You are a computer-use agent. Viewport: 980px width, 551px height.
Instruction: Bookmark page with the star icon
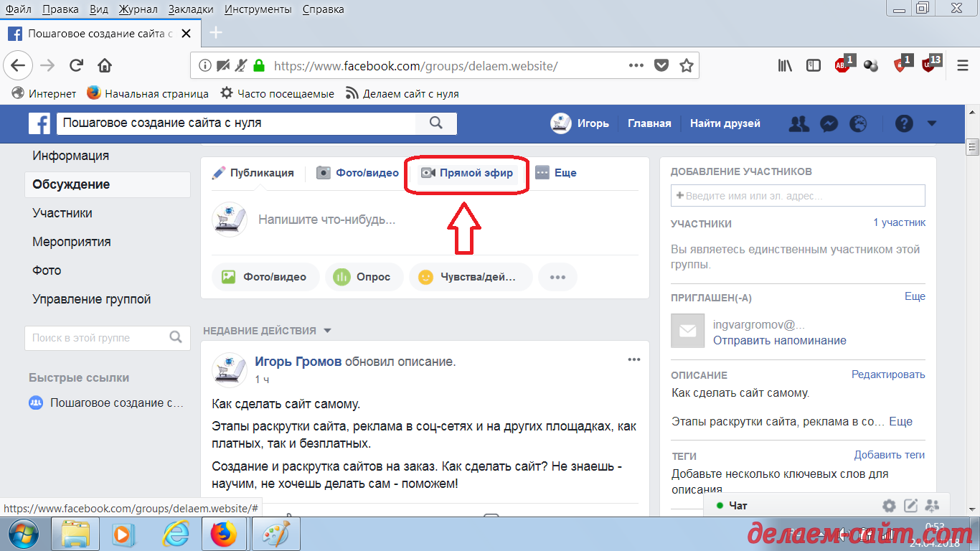pos(687,66)
